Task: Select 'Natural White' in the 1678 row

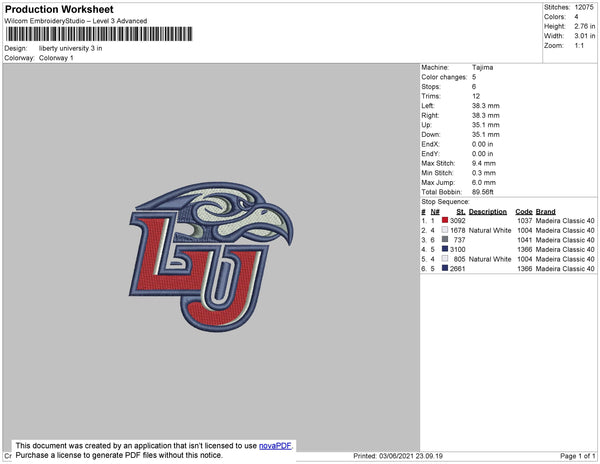Action: 490,230
